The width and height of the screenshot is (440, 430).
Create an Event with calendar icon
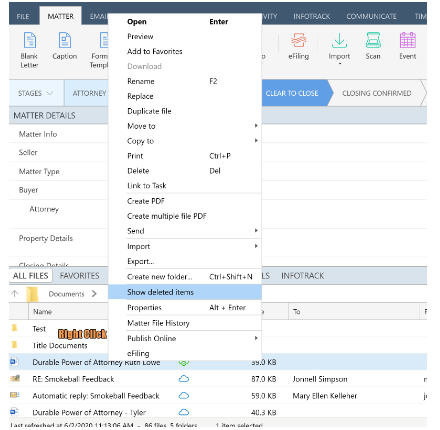click(408, 40)
